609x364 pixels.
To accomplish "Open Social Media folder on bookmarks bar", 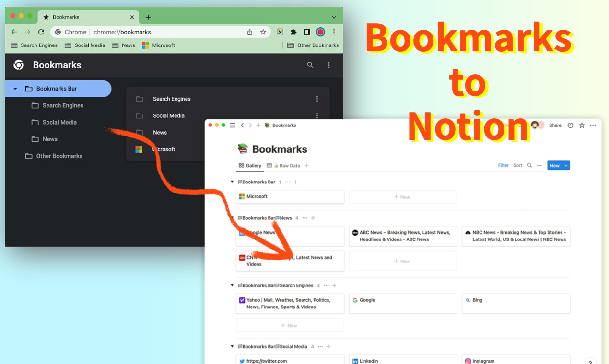I will click(x=85, y=45).
